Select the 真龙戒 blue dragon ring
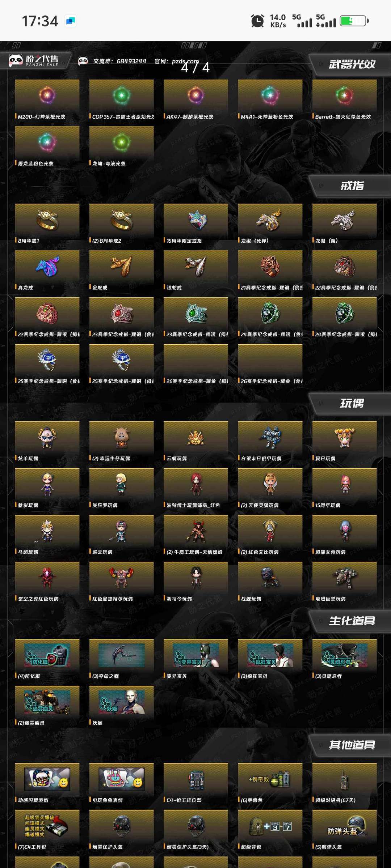Screen dimensions: 391x868 47,267
